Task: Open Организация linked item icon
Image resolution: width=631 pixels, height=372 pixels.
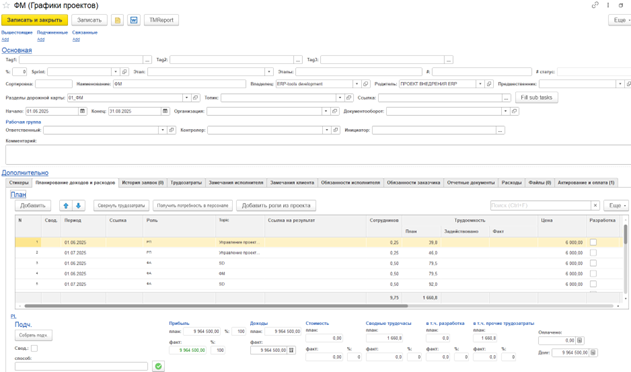Action: (335, 111)
